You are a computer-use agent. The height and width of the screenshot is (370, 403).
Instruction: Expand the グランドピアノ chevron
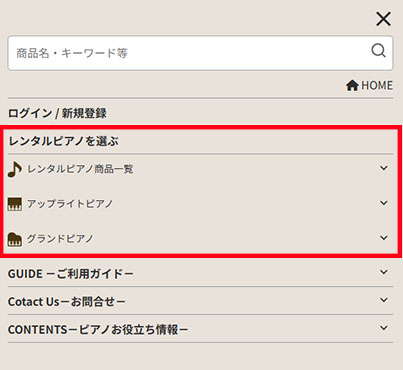[384, 237]
